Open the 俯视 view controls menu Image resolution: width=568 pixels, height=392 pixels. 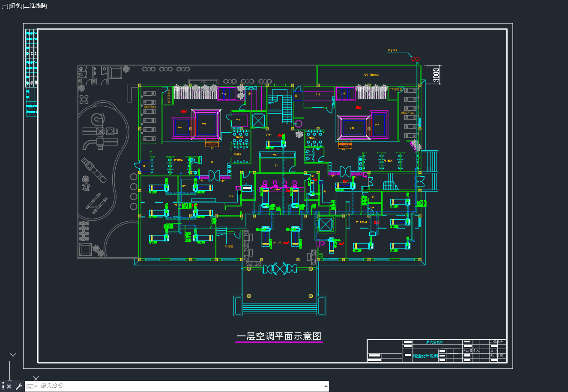[15, 6]
